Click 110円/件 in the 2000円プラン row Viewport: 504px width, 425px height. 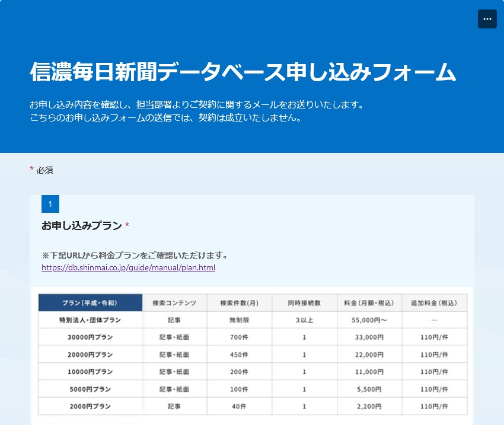point(434,407)
